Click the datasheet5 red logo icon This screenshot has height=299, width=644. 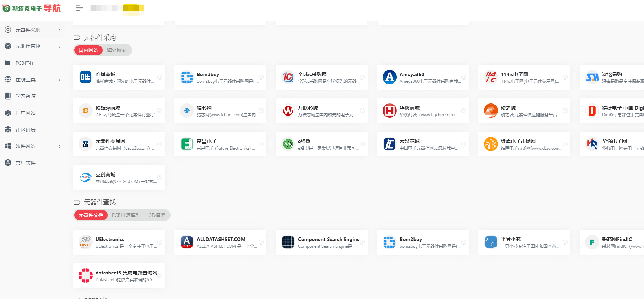pos(85,276)
